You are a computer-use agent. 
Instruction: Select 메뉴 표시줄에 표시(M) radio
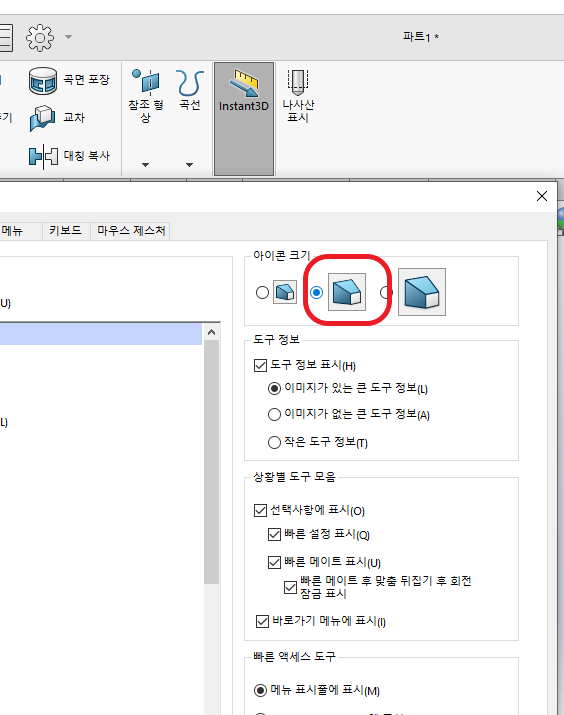(x=260, y=690)
